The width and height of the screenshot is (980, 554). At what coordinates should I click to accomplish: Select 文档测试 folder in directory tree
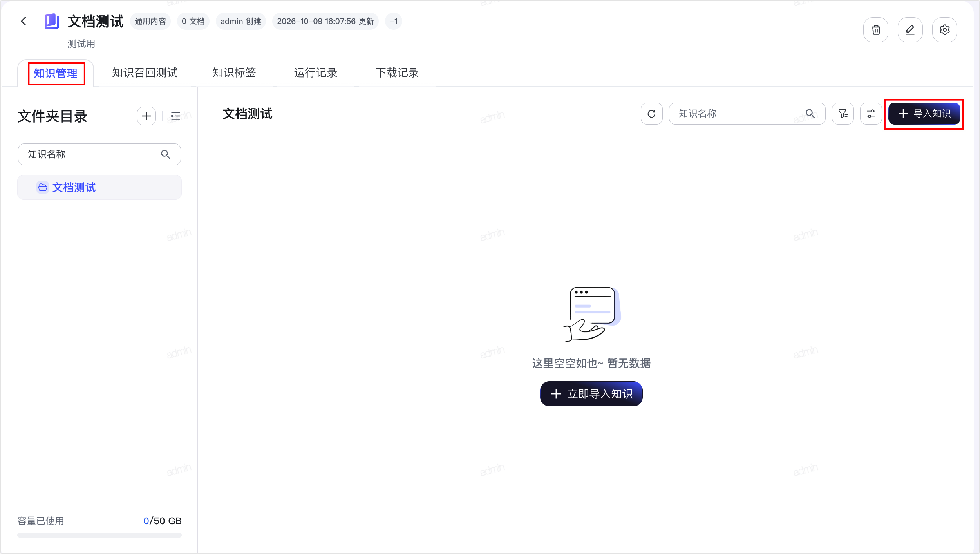pyautogui.click(x=99, y=187)
